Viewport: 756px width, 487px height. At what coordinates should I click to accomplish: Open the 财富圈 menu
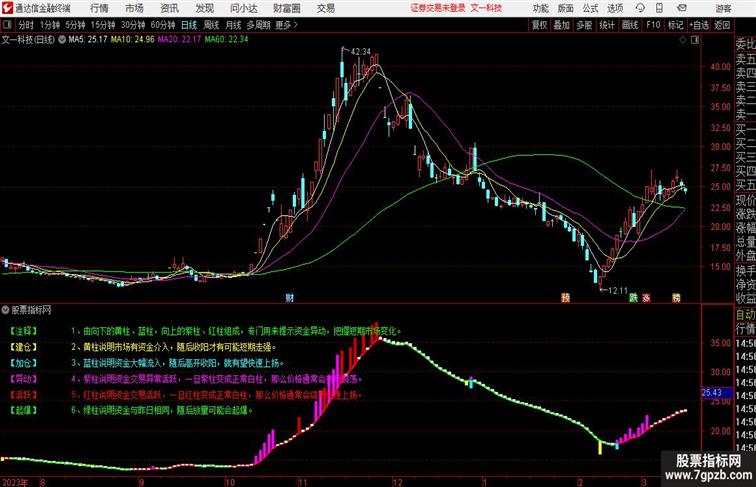[286, 8]
